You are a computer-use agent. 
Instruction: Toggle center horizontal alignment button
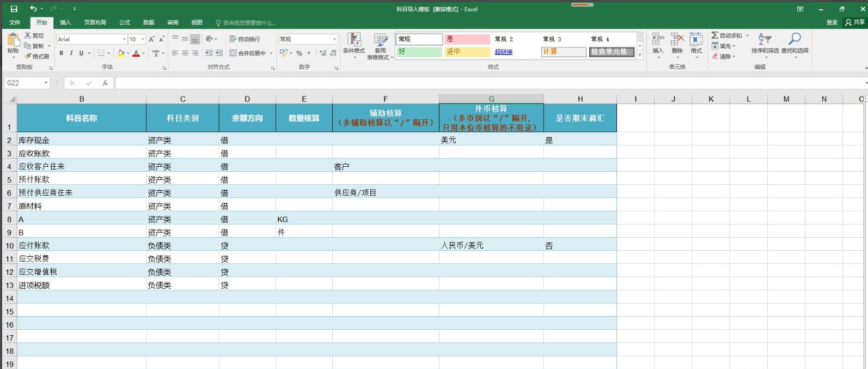click(185, 53)
